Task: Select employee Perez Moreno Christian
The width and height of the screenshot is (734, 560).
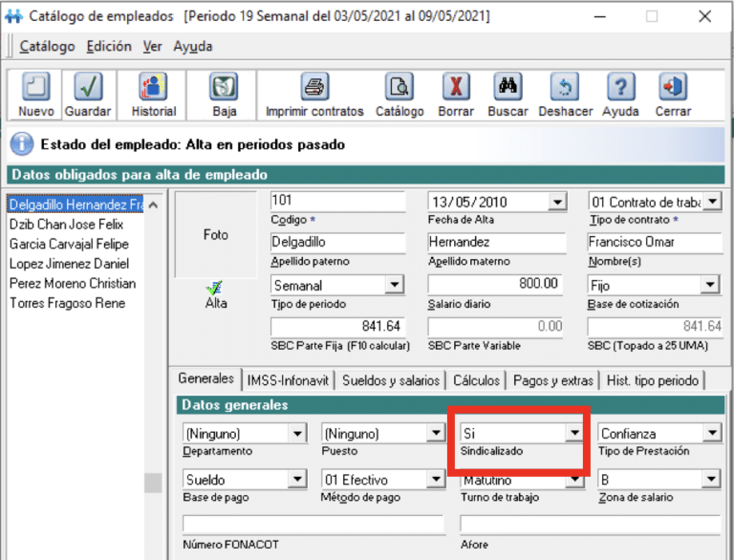Action: point(73,284)
